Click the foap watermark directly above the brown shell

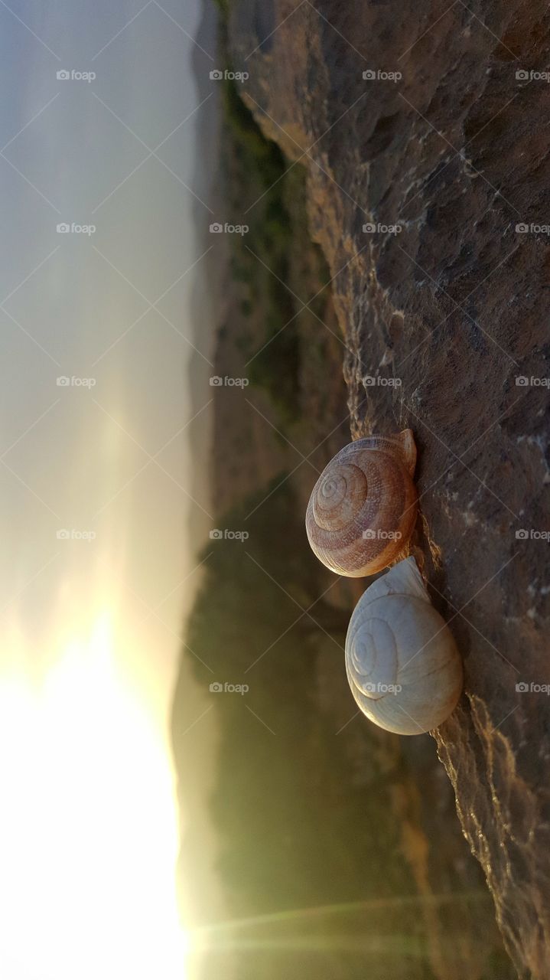coord(382,381)
